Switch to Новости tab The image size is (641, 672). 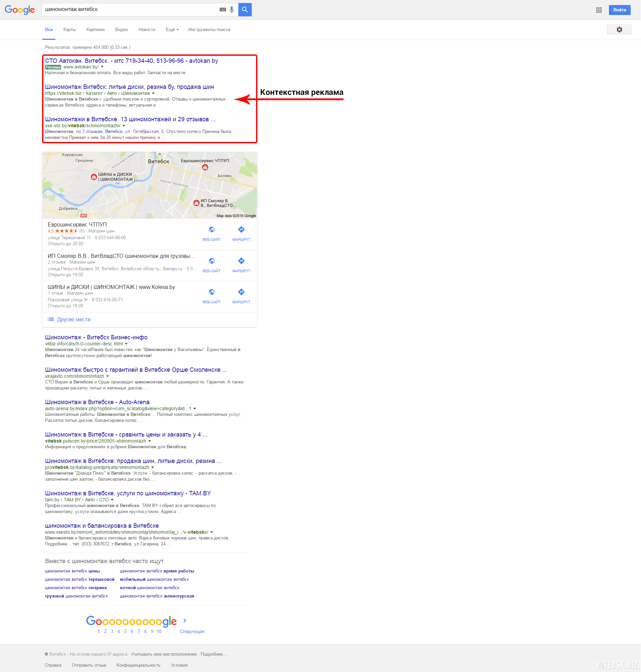coord(147,30)
